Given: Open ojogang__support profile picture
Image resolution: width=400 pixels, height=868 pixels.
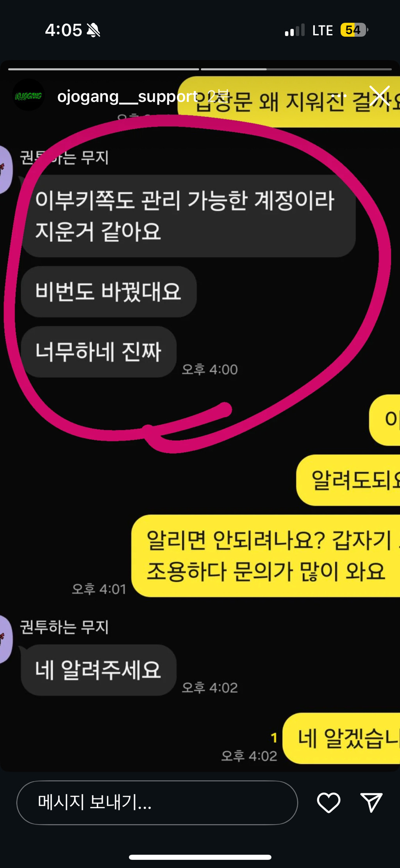Looking at the screenshot, I should [x=29, y=95].
